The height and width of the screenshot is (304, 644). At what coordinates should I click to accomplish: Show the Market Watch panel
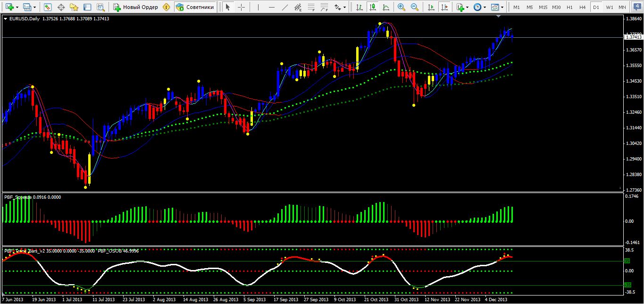[x=48, y=7]
